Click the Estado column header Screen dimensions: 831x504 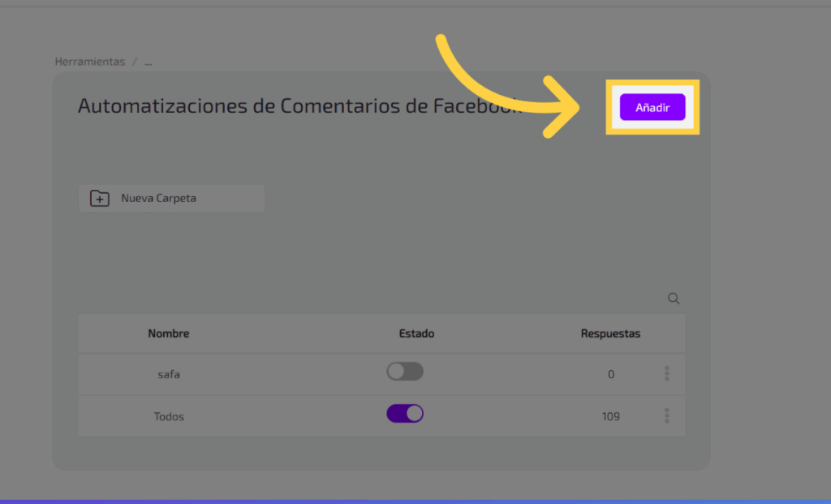tap(416, 334)
